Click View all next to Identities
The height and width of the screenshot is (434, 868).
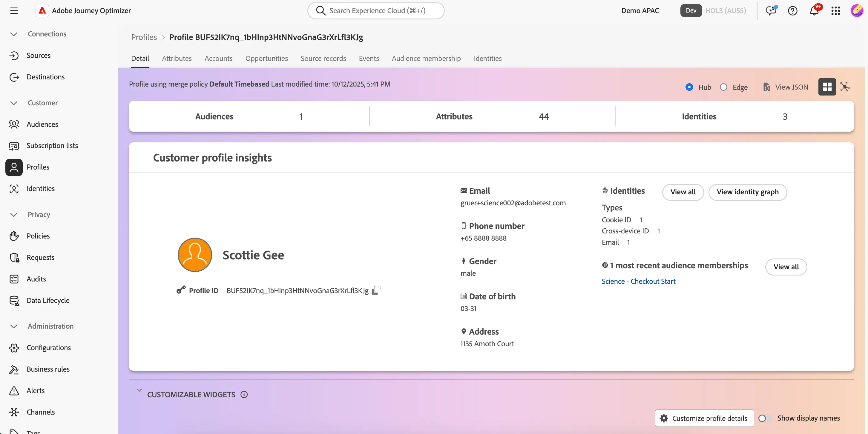pos(683,192)
